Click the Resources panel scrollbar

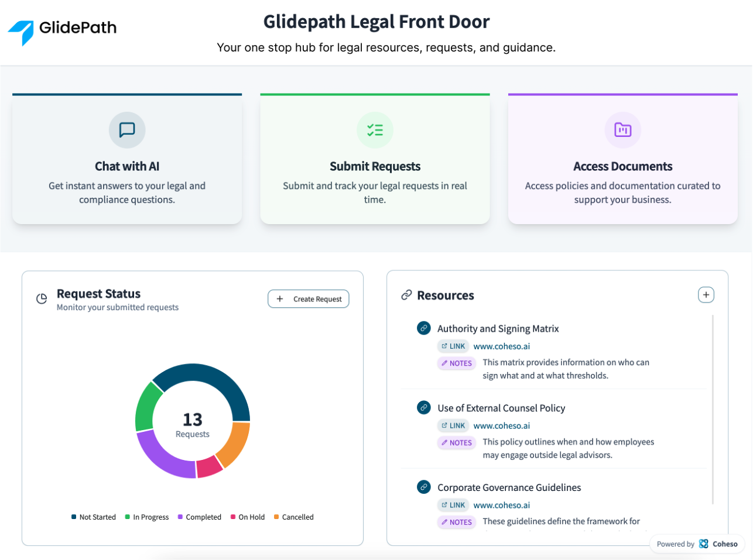click(x=713, y=410)
